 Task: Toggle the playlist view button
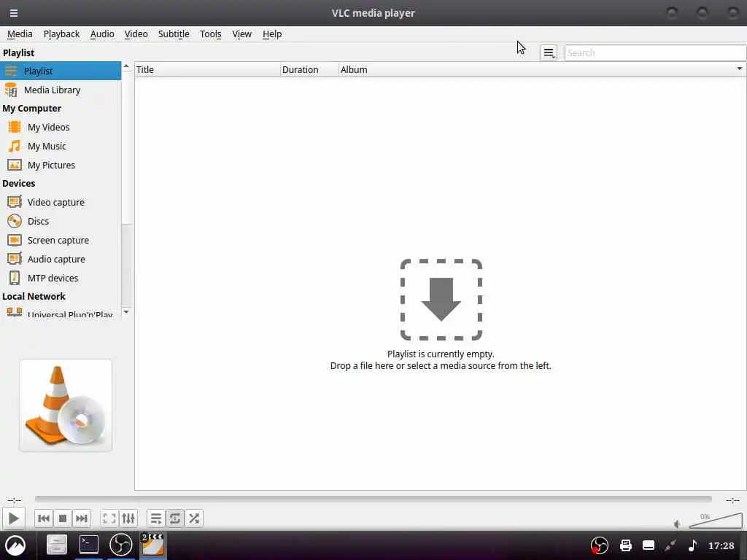coord(156,518)
